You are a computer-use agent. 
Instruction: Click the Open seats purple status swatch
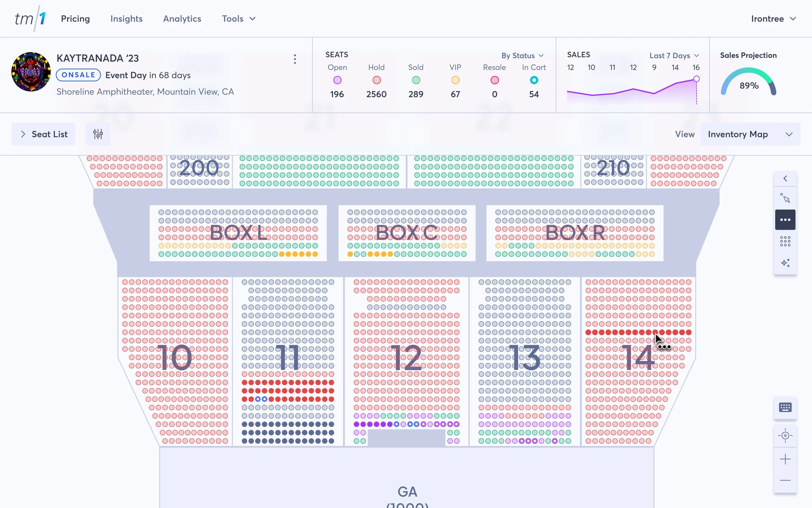click(337, 80)
